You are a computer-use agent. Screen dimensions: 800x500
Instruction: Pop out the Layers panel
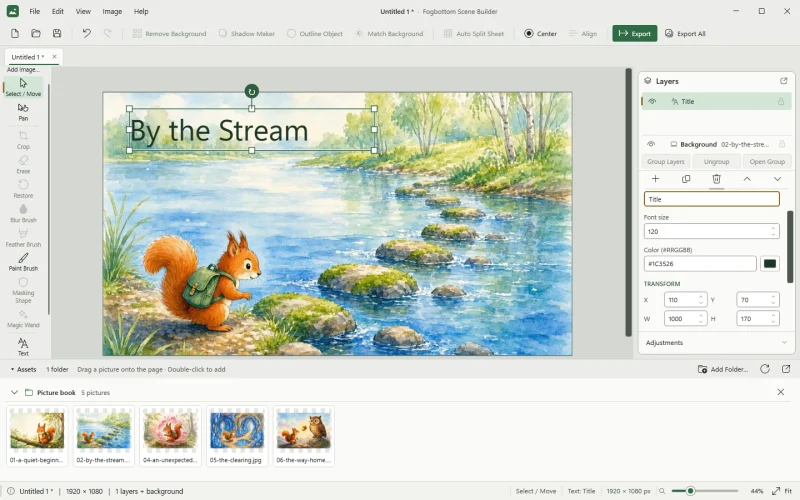point(784,81)
